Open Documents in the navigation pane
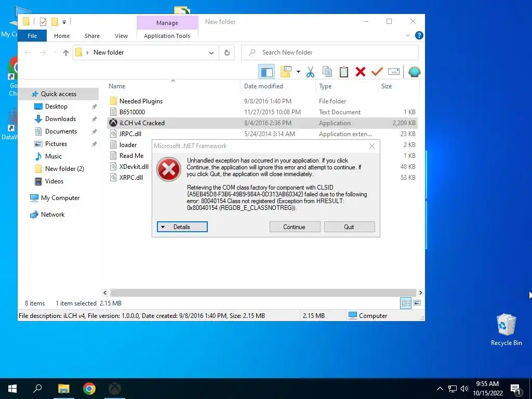532x399 pixels. (x=61, y=131)
